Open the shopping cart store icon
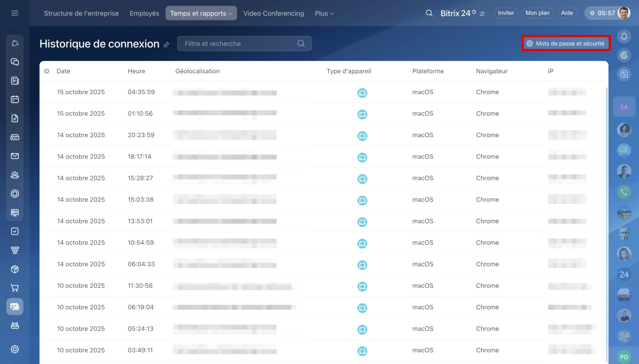This screenshot has width=639, height=364. pos(14,288)
